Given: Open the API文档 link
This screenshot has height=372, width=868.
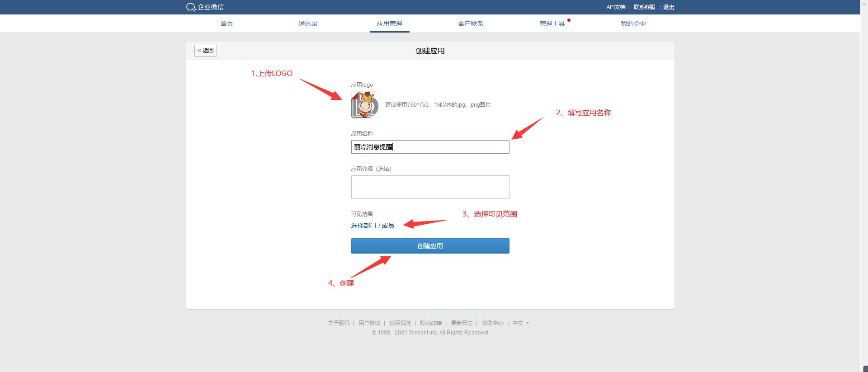Looking at the screenshot, I should (x=616, y=7).
